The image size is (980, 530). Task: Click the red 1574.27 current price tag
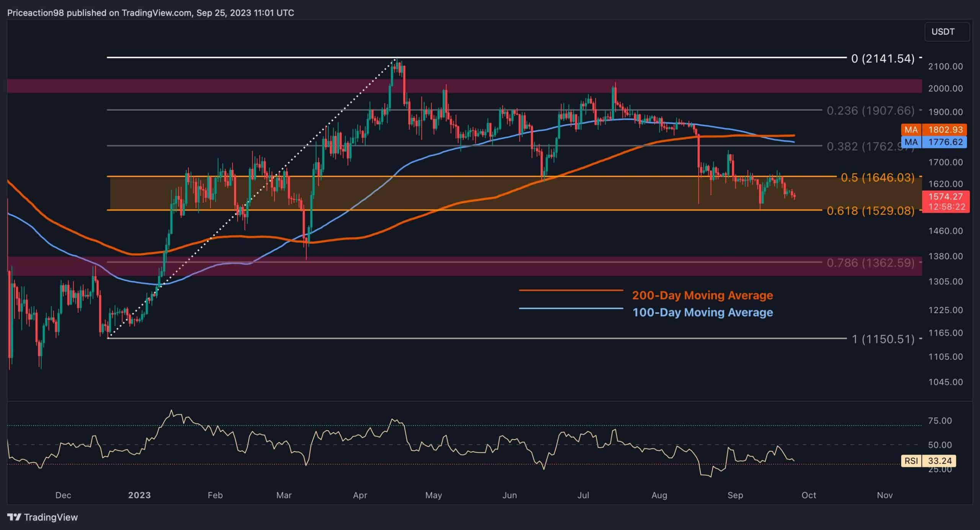945,197
